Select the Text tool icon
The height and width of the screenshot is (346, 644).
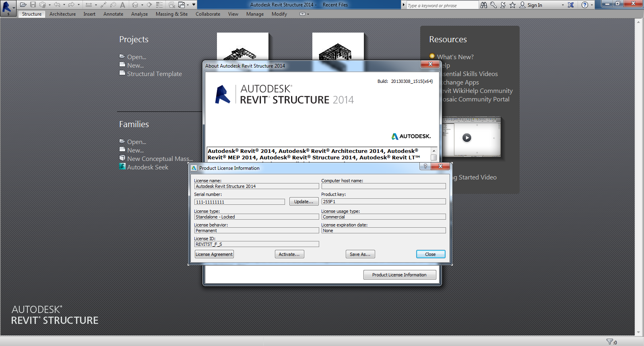click(122, 5)
